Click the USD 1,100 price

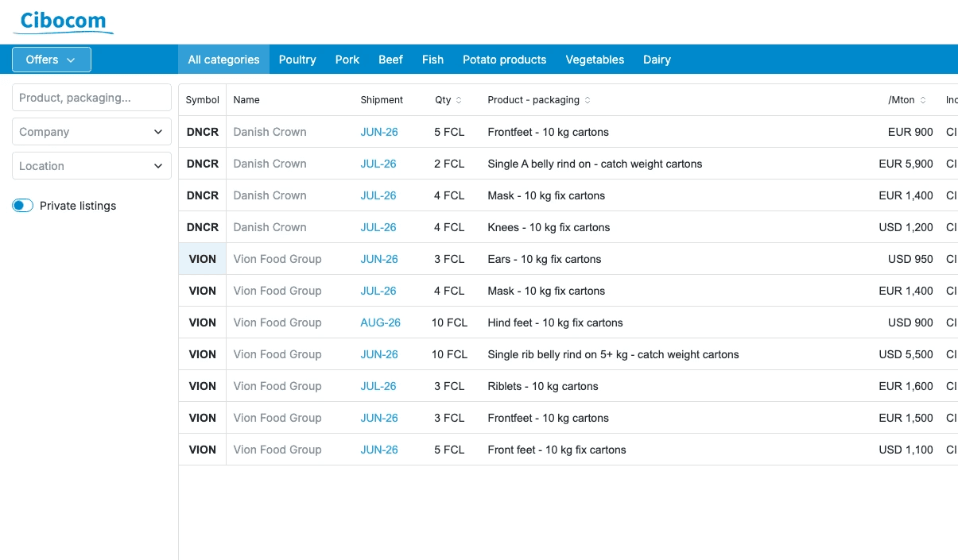click(906, 450)
